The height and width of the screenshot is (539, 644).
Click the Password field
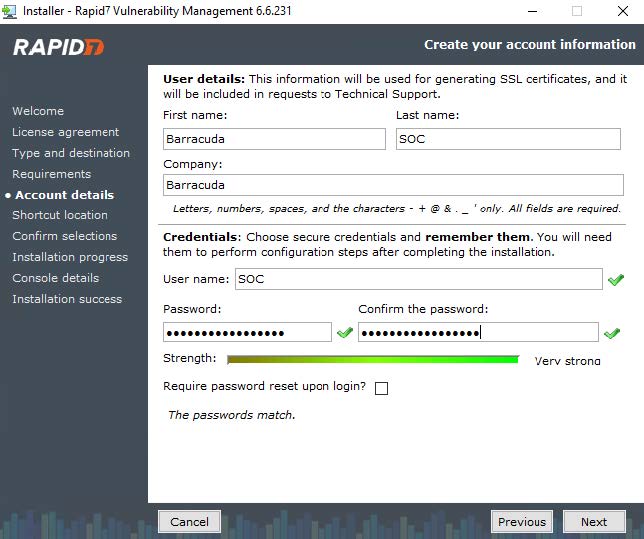247,332
